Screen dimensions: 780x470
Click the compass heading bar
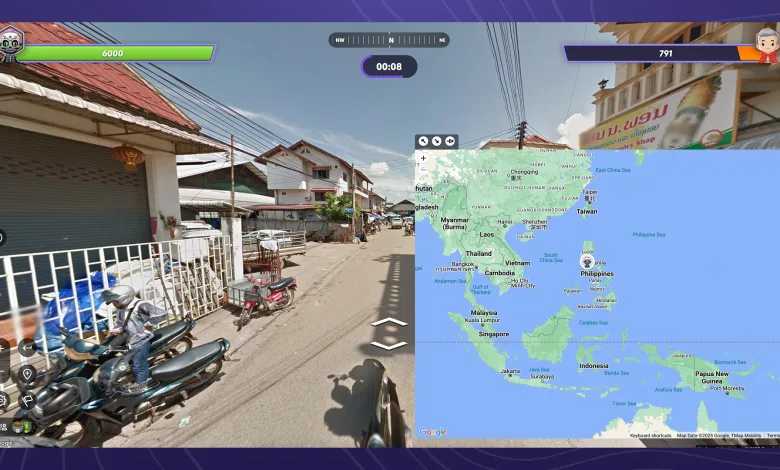(389, 40)
